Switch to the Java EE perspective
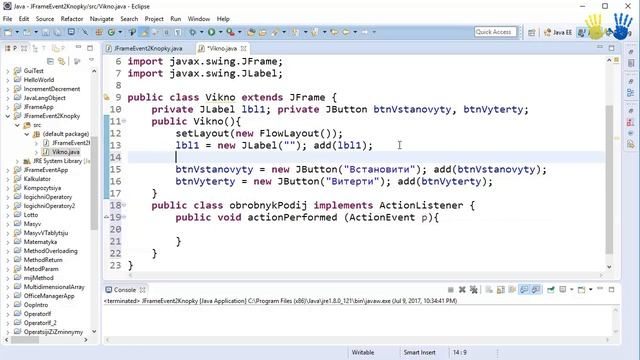 pos(558,32)
